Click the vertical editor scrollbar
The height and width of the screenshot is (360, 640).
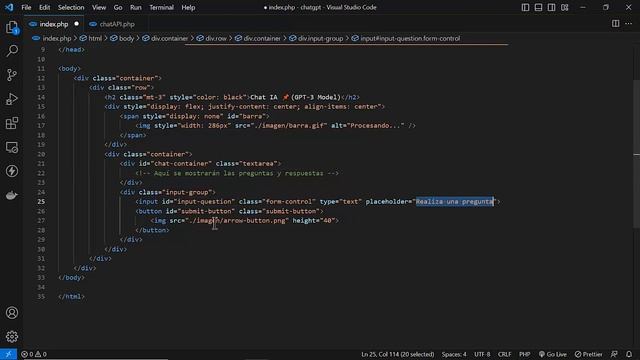[x=636, y=155]
